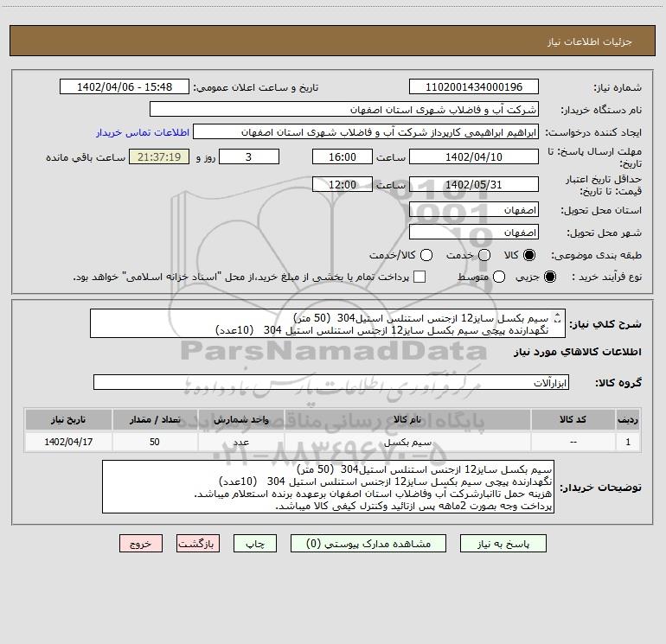Click the row number cell 1
666x644 pixels.
click(x=628, y=442)
